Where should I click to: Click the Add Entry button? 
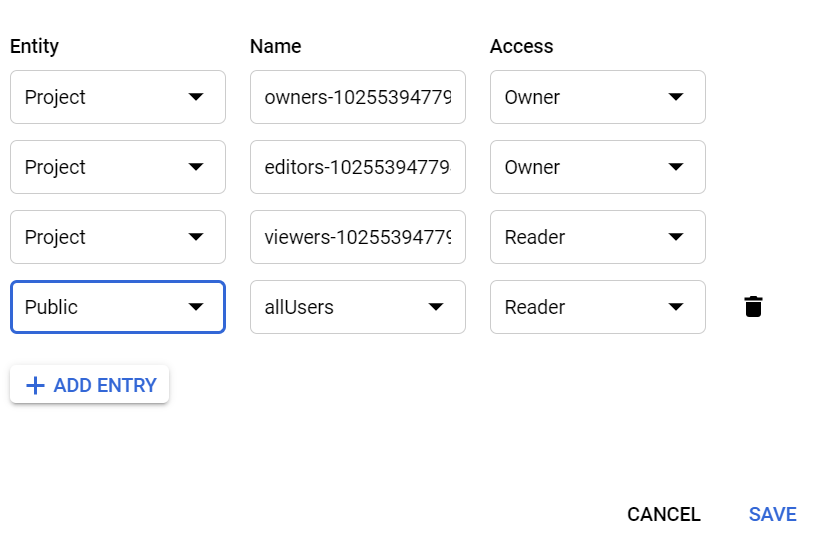[90, 385]
